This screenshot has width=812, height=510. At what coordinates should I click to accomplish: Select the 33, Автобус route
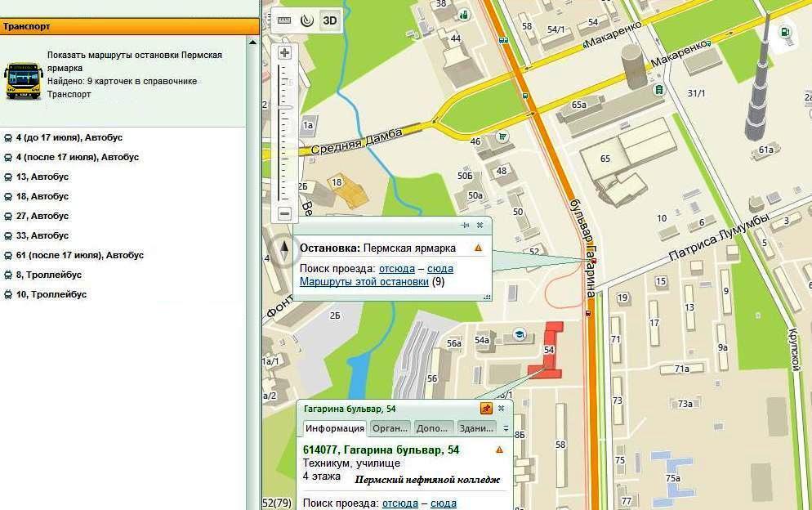point(42,235)
